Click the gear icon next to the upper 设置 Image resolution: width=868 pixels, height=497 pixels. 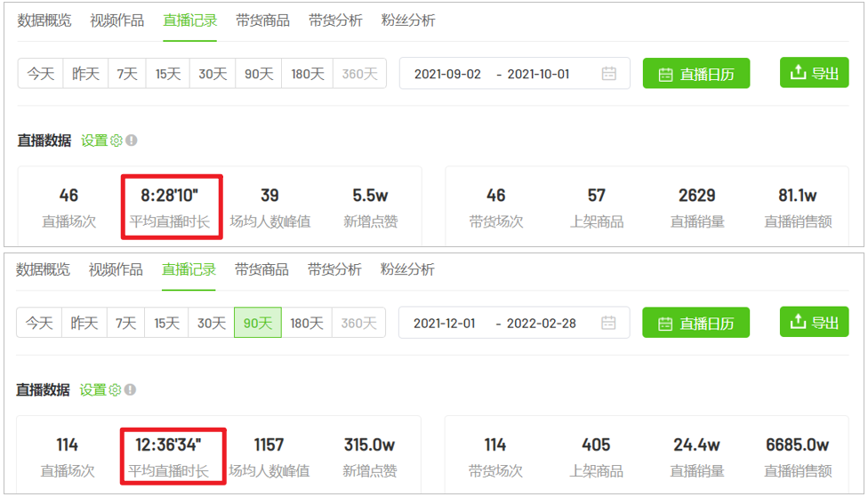(117, 140)
